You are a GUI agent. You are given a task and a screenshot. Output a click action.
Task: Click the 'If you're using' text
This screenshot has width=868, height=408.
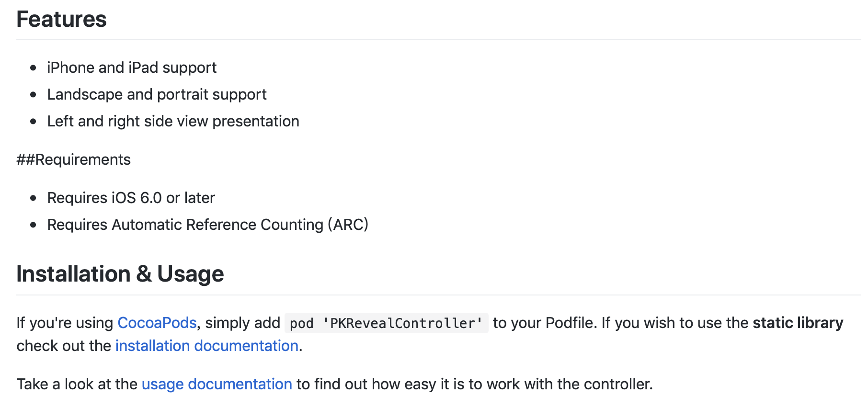click(65, 323)
